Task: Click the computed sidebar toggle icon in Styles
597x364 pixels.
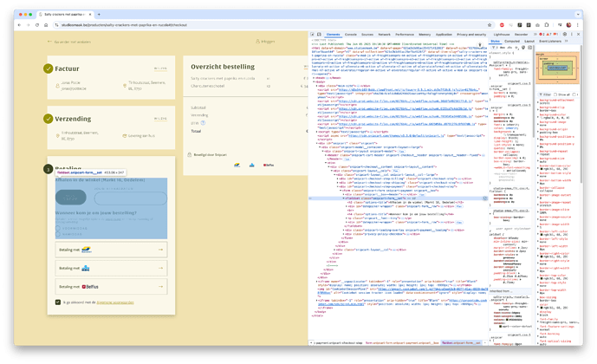Action: pos(529,48)
